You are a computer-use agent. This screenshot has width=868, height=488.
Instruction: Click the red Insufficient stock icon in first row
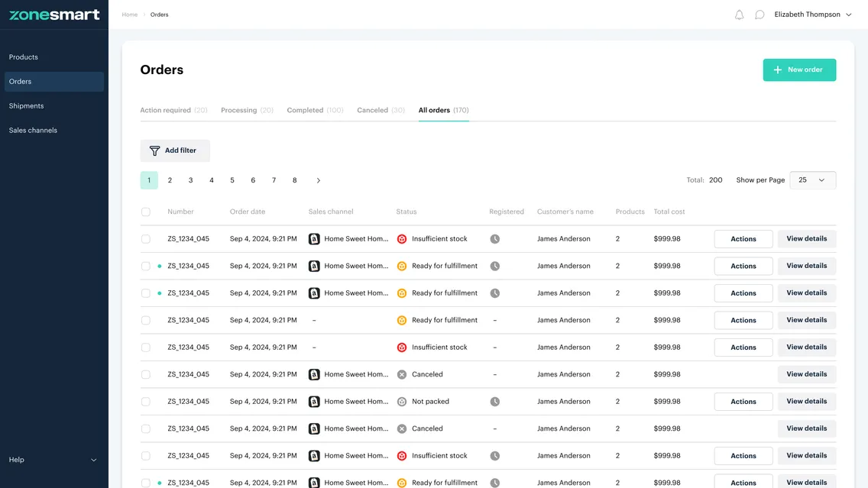[x=402, y=239]
